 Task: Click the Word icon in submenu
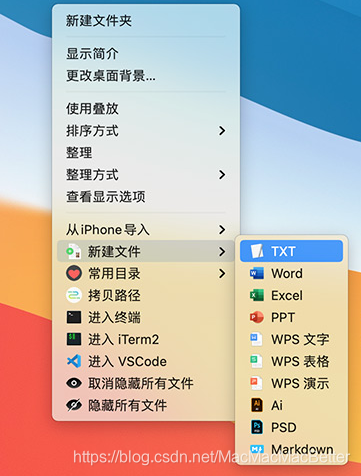pos(257,273)
